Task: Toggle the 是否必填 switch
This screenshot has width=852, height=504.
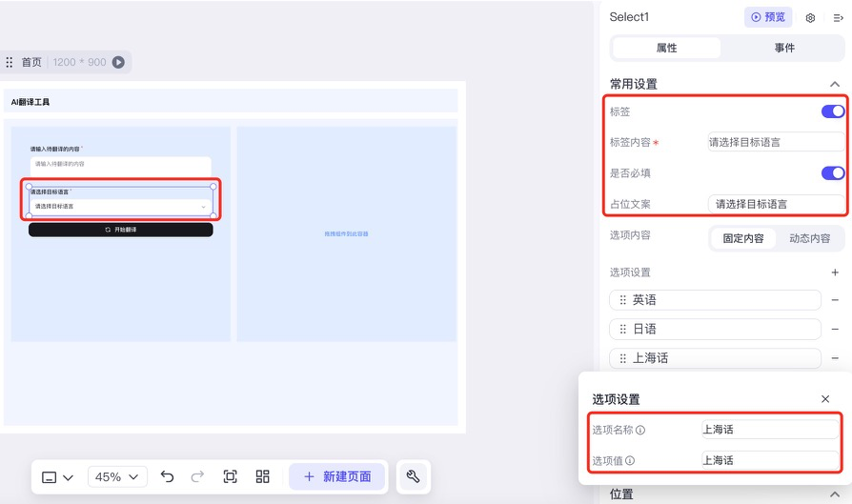Action: (832, 172)
